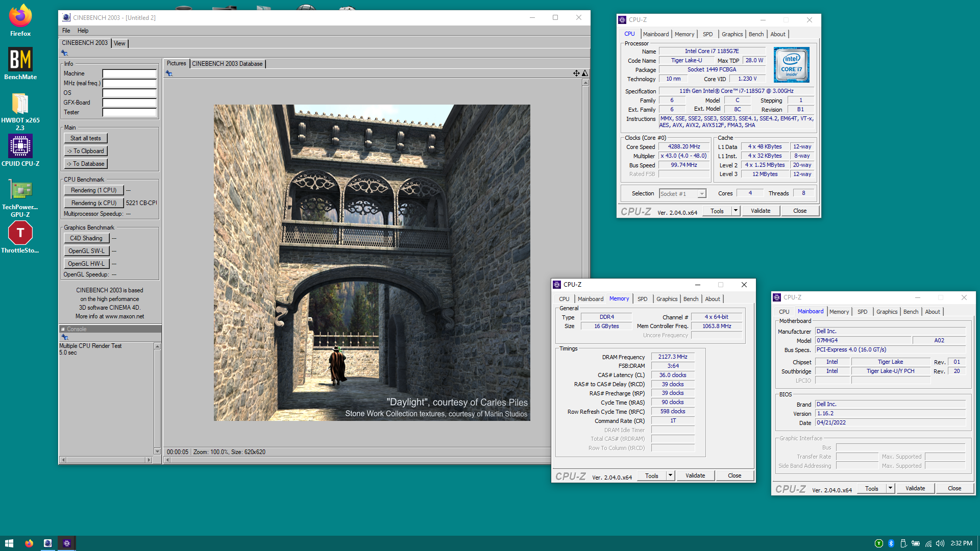980x551 pixels.
Task: Start the OpenGL HW-L test
Action: click(x=86, y=264)
